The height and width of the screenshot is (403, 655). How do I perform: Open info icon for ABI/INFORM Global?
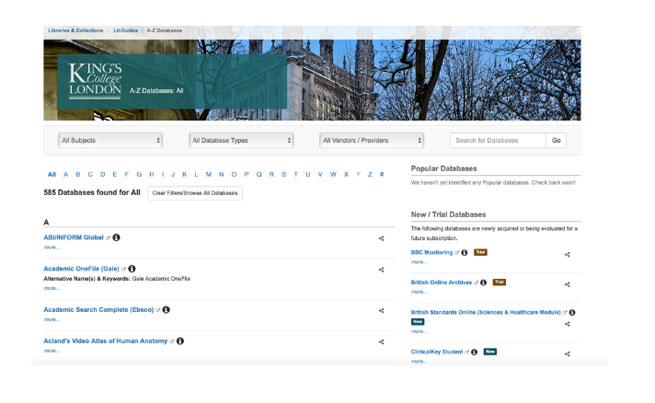click(116, 237)
